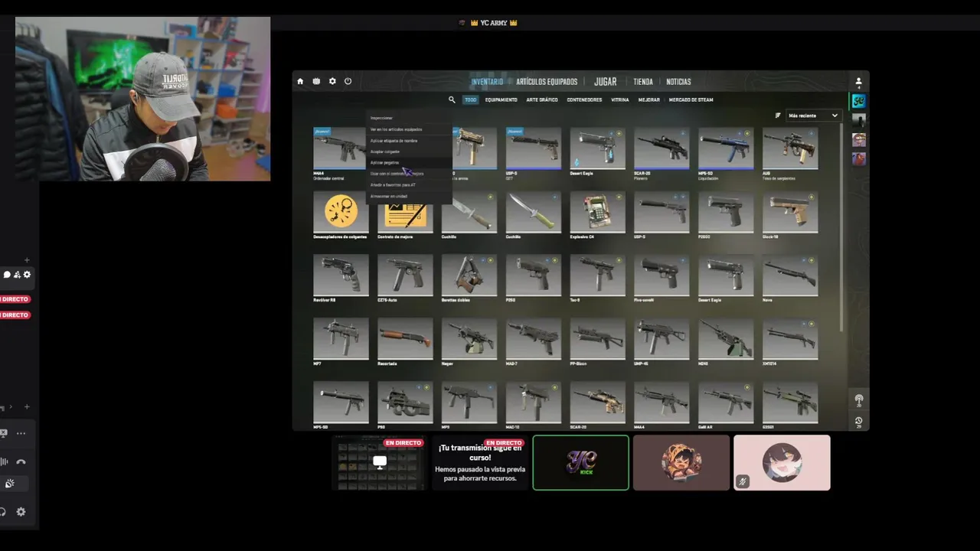Select the Todo inventory filter
This screenshot has height=551, width=980.
pos(470,99)
